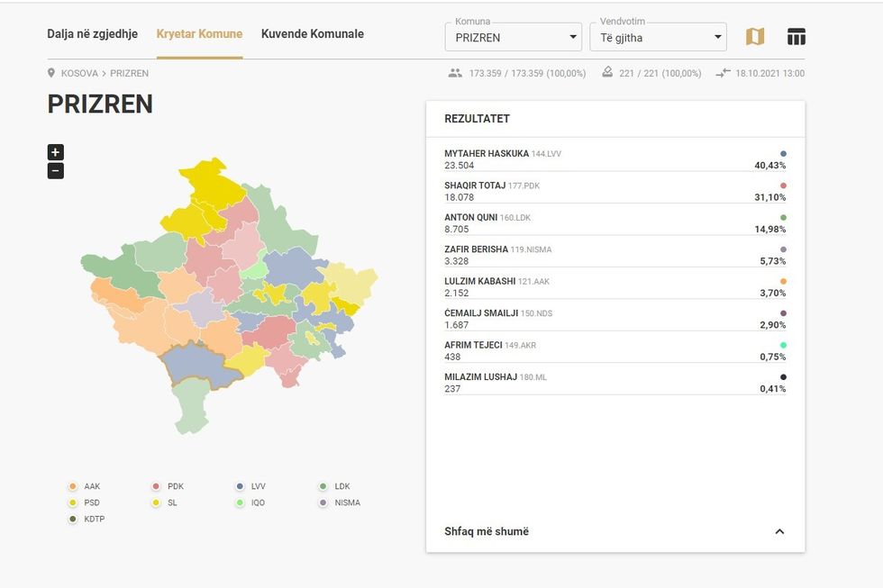
Task: Open the Dalja në zgjedhje tab
Action: 92,34
